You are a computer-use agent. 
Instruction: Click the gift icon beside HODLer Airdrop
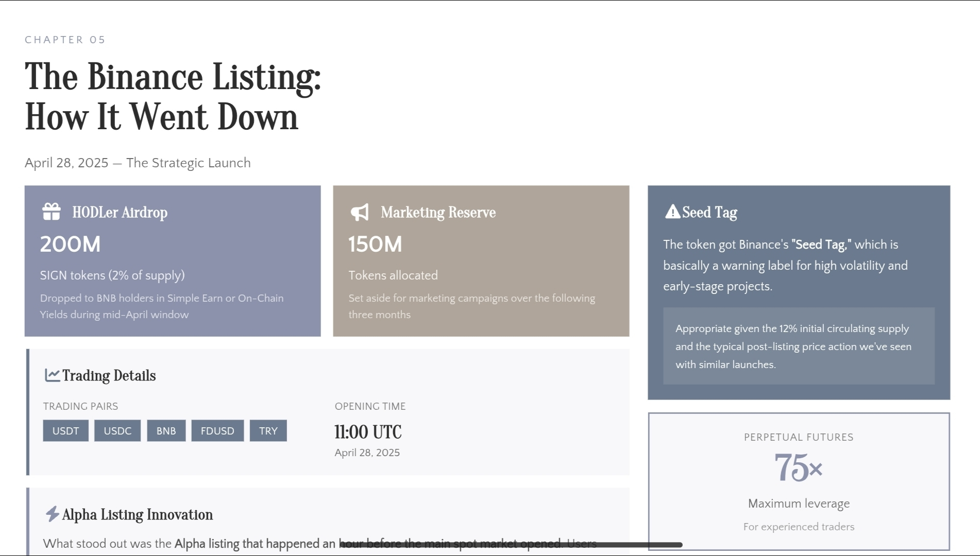tap(52, 212)
